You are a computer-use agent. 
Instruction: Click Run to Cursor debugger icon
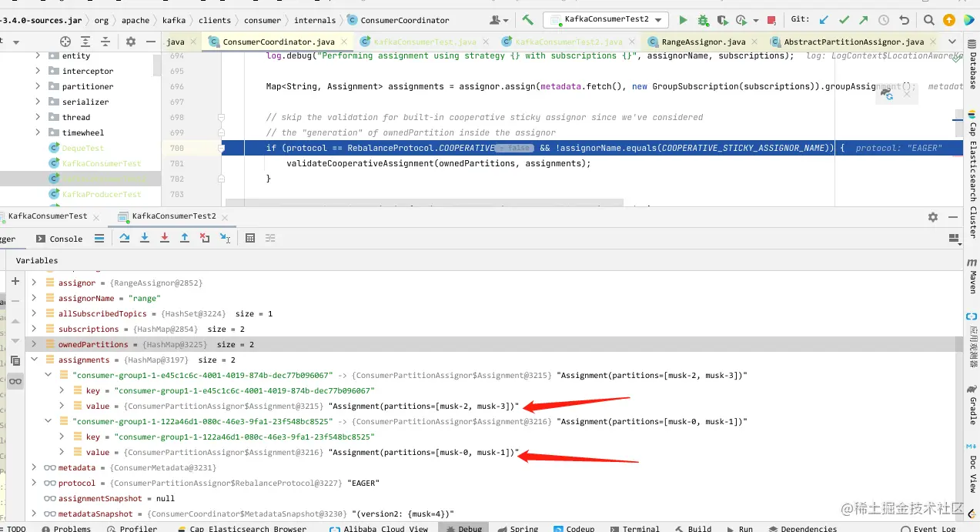click(x=225, y=239)
